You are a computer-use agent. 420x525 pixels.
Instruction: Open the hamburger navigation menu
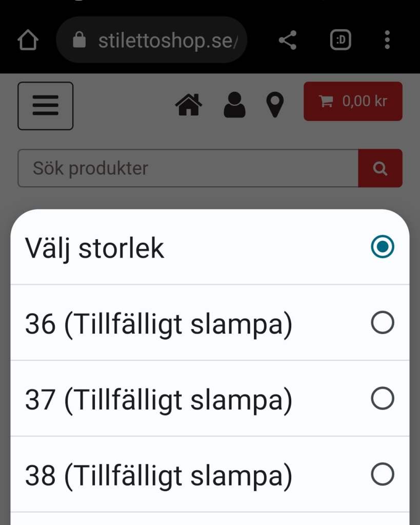46,106
